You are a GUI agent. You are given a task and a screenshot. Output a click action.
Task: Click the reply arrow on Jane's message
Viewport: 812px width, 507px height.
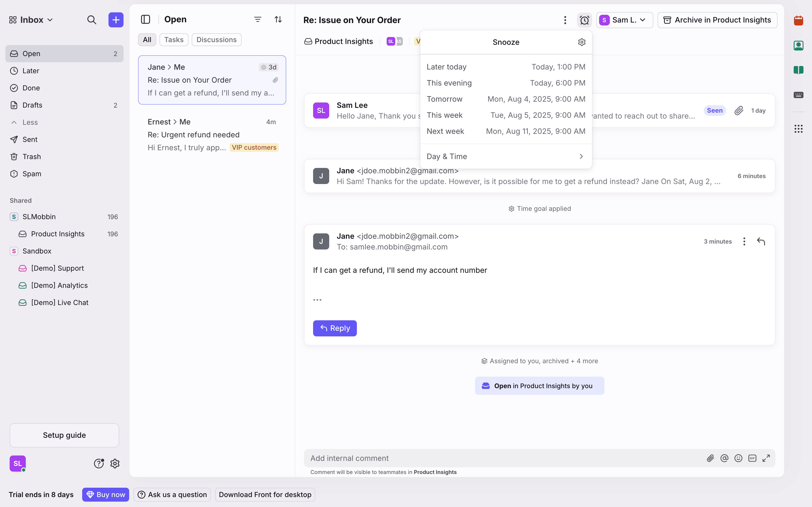click(x=761, y=241)
